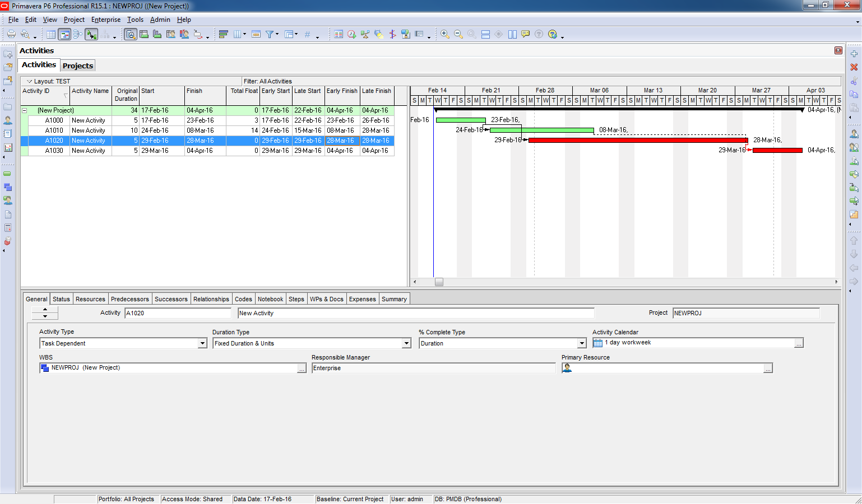This screenshot has height=504, width=862.
Task: Switch to the Predecessors tab
Action: click(129, 299)
